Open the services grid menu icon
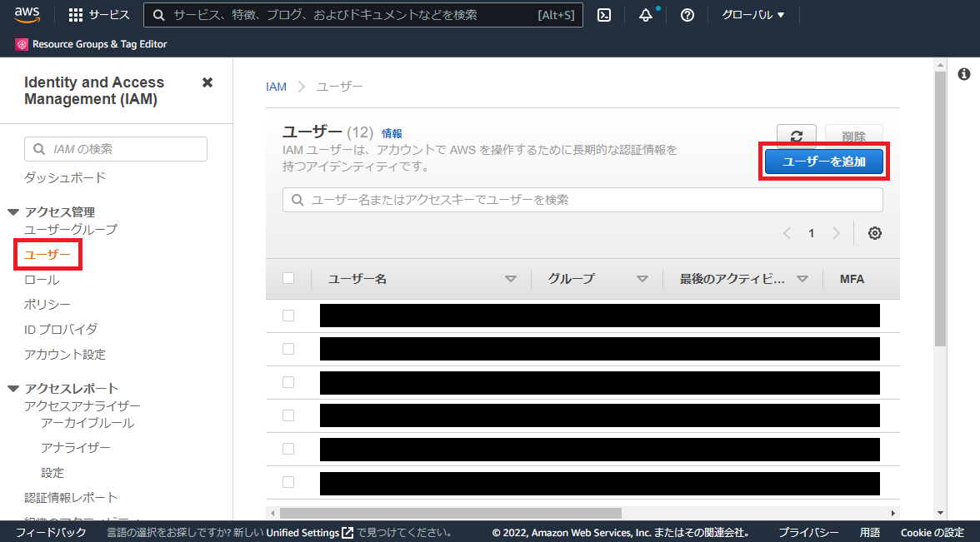This screenshot has height=542, width=980. [76, 15]
